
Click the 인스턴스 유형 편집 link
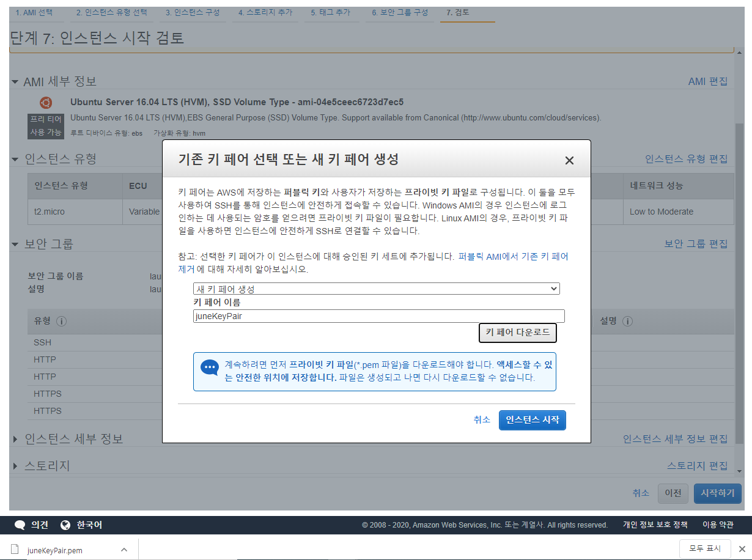coord(687,159)
